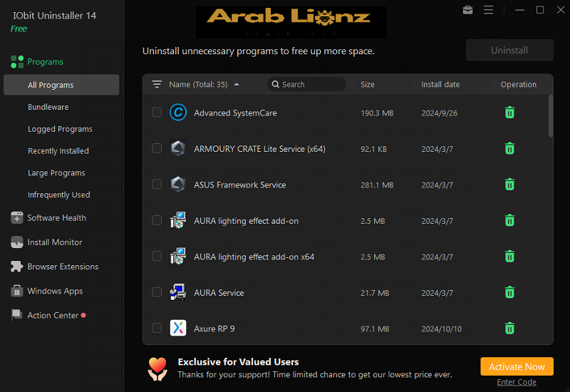Screen dimensions: 570x392
Task: Open All Programs list
Action: [x=61, y=85]
